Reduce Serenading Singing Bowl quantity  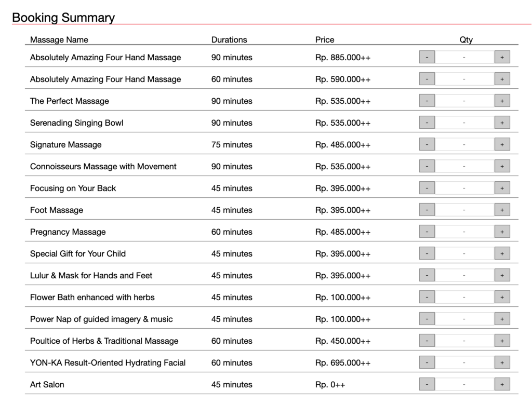(x=427, y=123)
